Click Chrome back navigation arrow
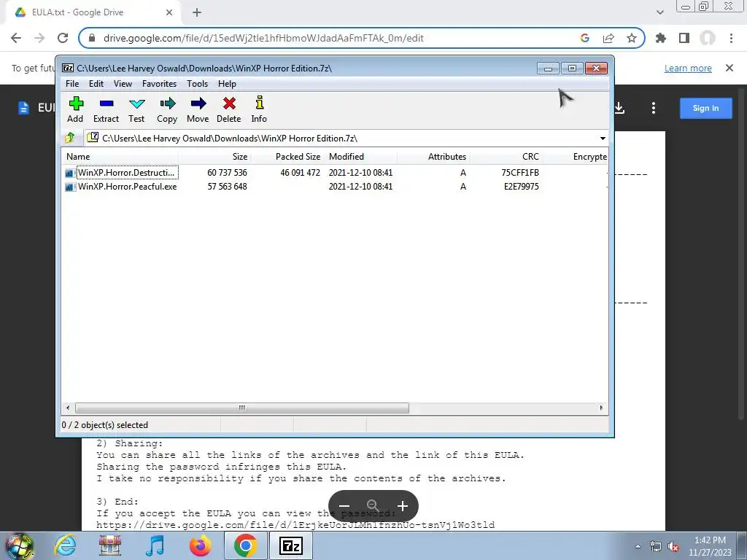The width and height of the screenshot is (747, 560). 16,38
